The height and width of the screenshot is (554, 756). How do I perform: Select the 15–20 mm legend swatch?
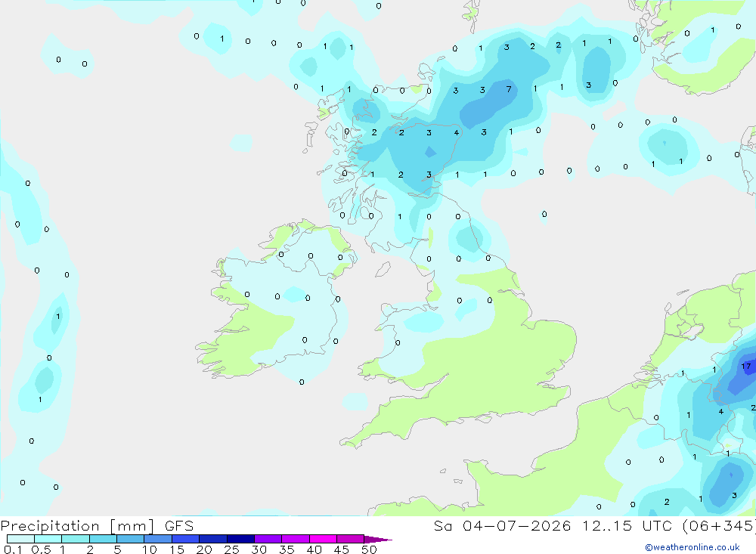point(185,539)
